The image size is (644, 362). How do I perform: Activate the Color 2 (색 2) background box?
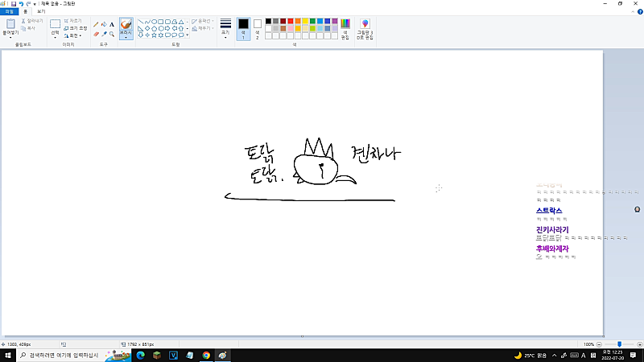point(258,28)
